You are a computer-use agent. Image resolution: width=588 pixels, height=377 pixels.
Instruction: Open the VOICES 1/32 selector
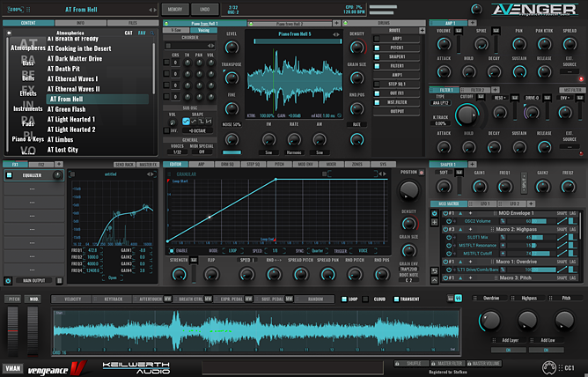[177, 152]
